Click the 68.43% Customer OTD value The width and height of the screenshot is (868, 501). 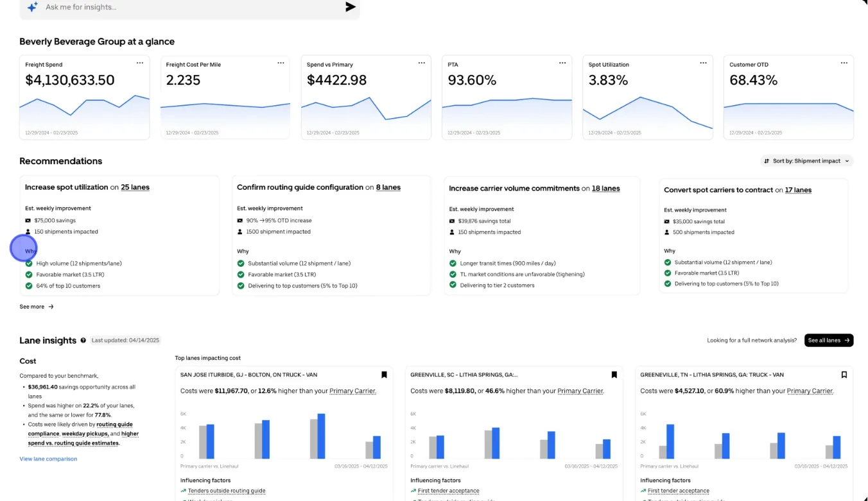754,80
